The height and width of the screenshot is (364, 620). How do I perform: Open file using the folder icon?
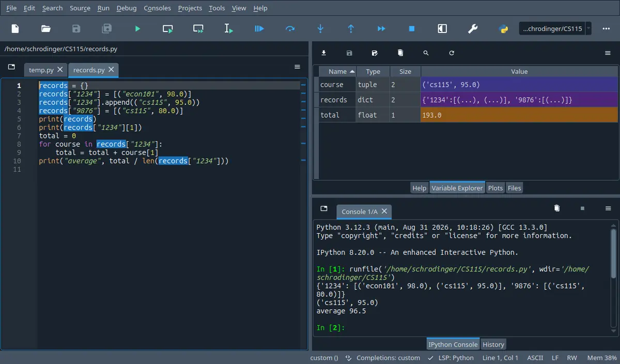tap(46, 29)
